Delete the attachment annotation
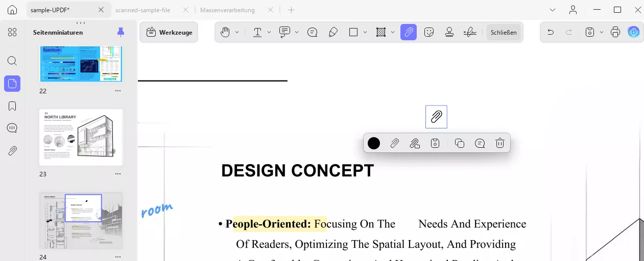Image resolution: width=644 pixels, height=261 pixels. click(x=500, y=143)
